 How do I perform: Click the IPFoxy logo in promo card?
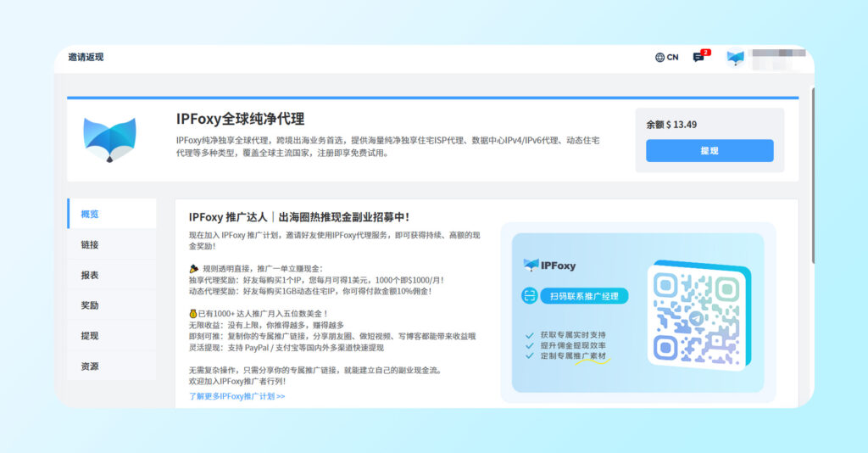(x=549, y=266)
